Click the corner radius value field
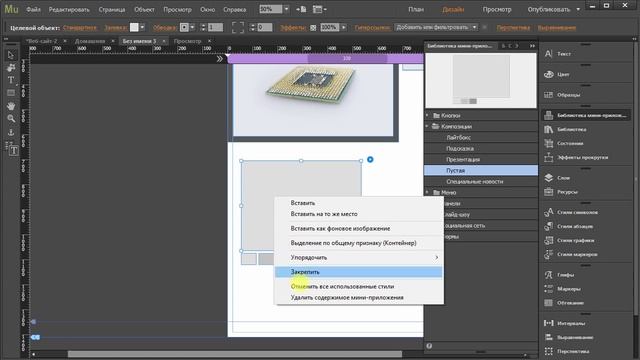This screenshot has width=640, height=360. tap(264, 27)
